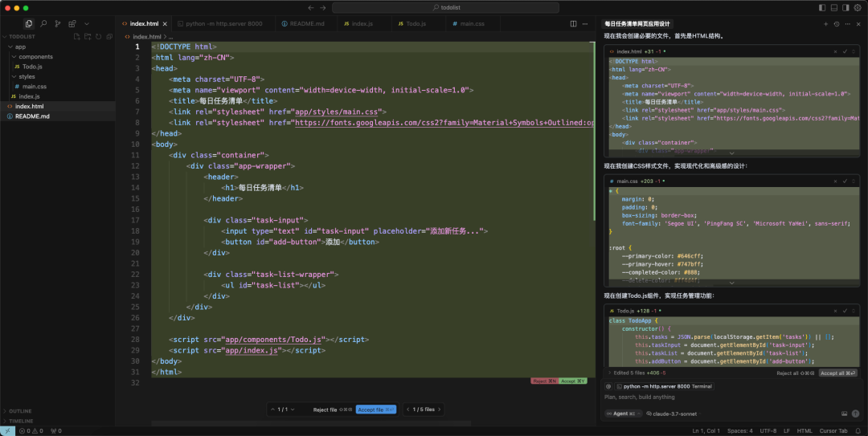
Task: Click the blue Accept file button
Action: [x=376, y=410]
